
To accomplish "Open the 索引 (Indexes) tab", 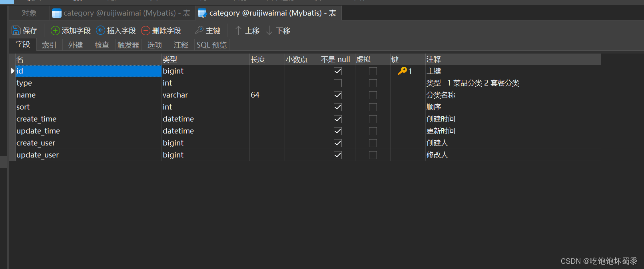I will click(49, 45).
